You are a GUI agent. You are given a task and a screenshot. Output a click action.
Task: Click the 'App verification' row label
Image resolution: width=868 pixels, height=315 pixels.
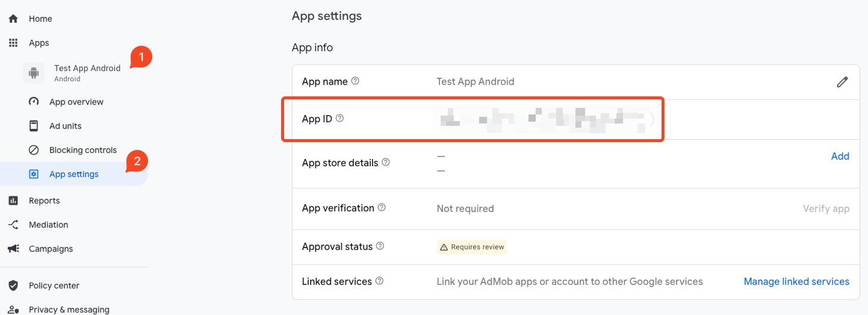click(x=338, y=208)
